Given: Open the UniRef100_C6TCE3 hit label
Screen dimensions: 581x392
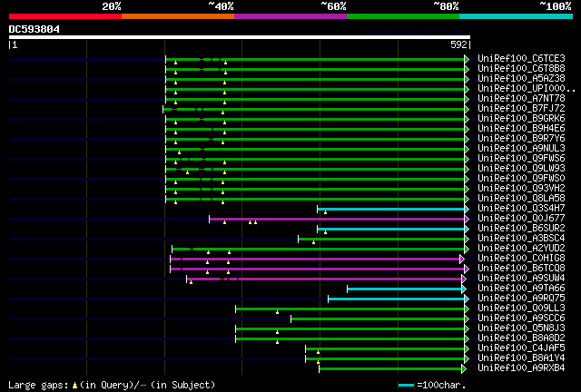Looking at the screenshot, I should pos(521,59).
